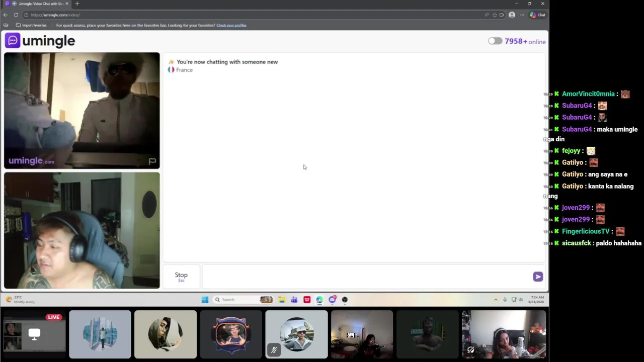
Task: Click the chat message input field
Action: click(x=367, y=277)
